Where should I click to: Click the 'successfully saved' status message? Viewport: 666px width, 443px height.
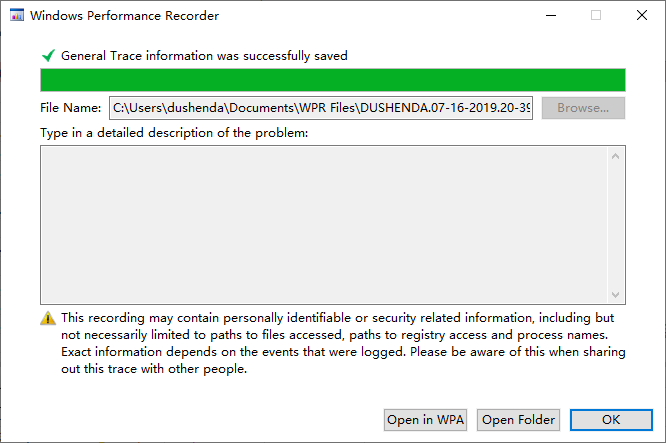(x=204, y=56)
